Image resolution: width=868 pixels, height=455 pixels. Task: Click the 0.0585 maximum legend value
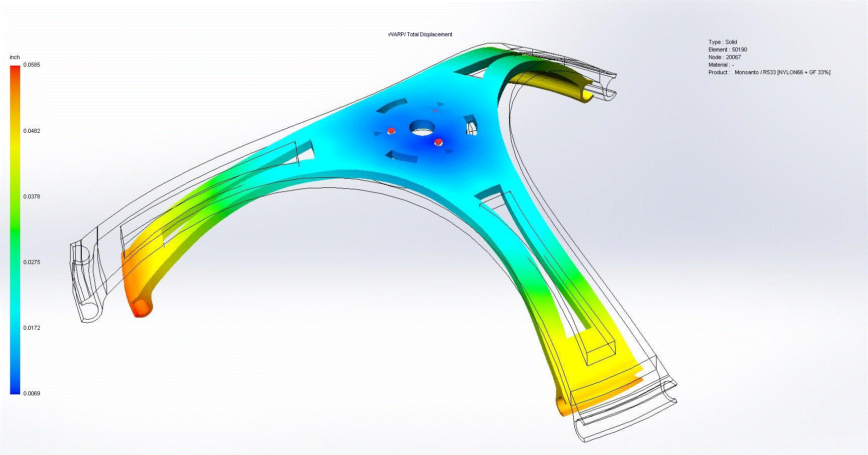click(x=31, y=65)
